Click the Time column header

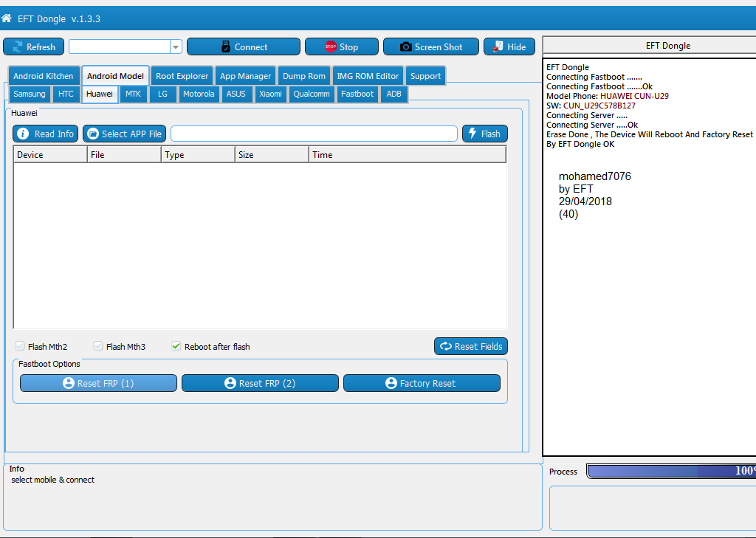[x=408, y=155]
